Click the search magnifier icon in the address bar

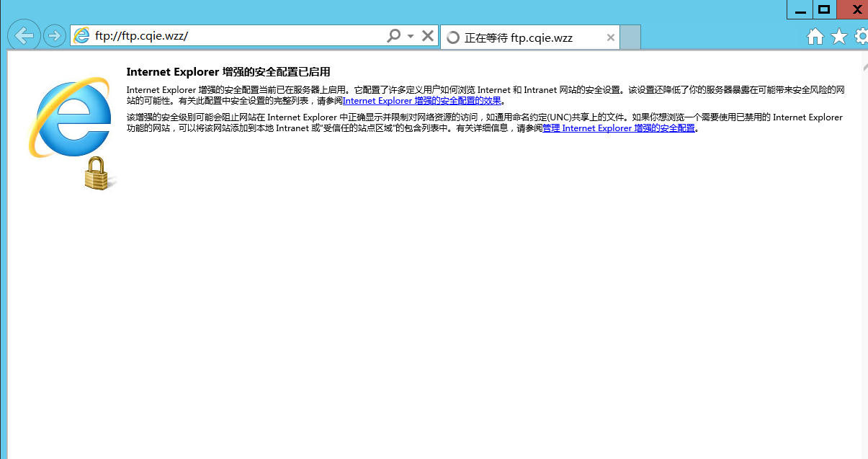coord(393,35)
